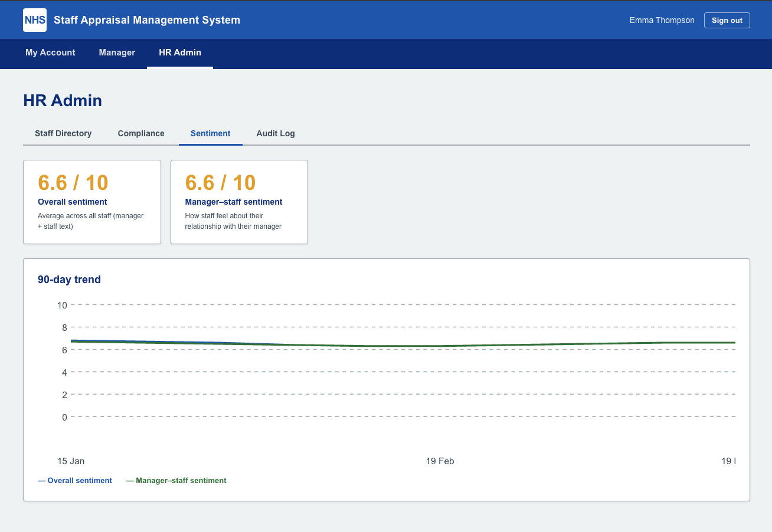Toggle the Overall sentiment line in legend
Viewport: 772px width, 532px height.
(75, 480)
